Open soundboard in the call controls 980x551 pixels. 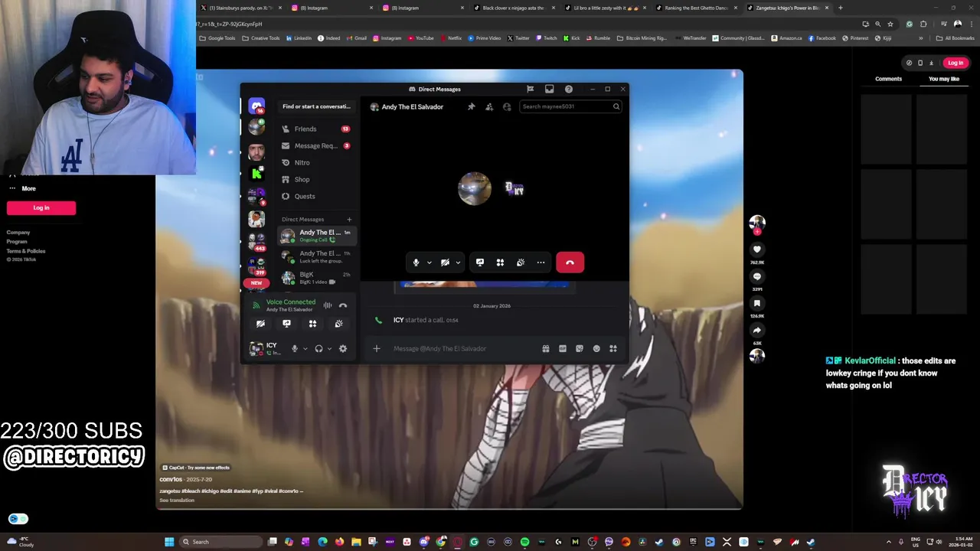[521, 262]
